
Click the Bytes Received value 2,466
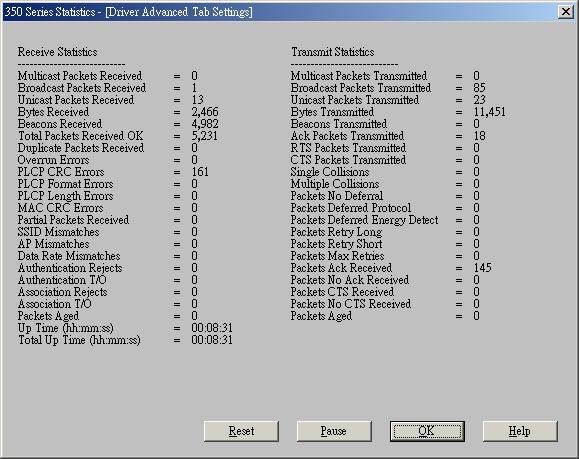point(205,112)
